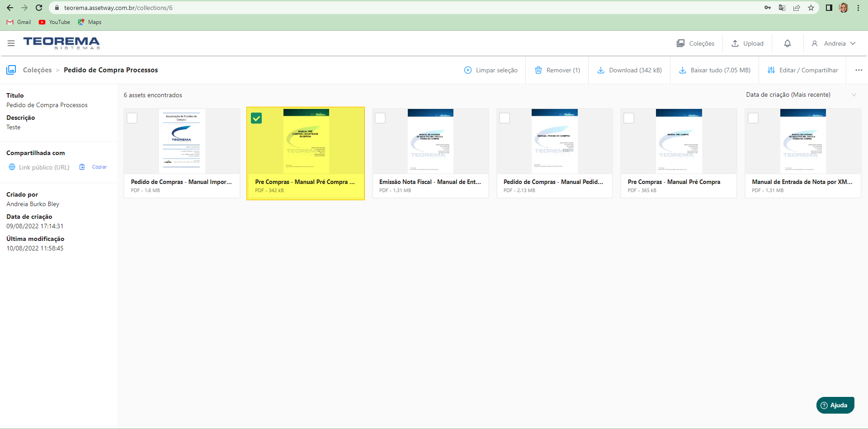The height and width of the screenshot is (429, 868).
Task: Click the Teorema Sistemas logo
Action: (x=61, y=43)
